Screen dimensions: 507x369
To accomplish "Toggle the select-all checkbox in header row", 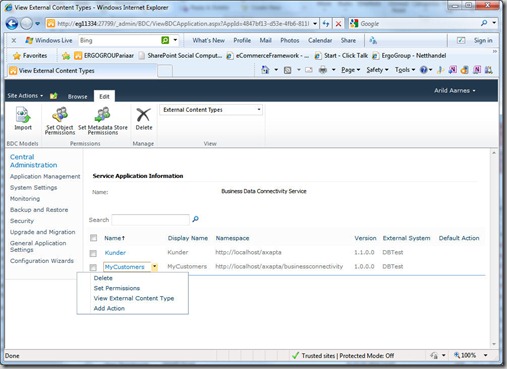I will [x=93, y=238].
